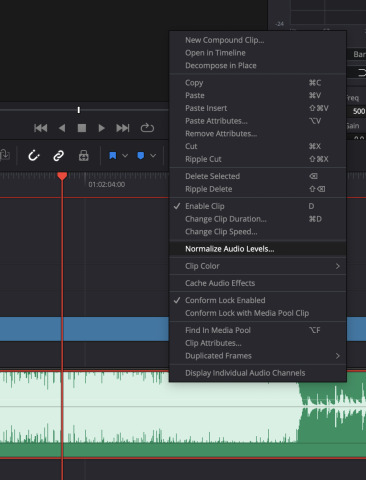Add blue flag to clip
Screen dimensions: 366x480
tap(113, 156)
